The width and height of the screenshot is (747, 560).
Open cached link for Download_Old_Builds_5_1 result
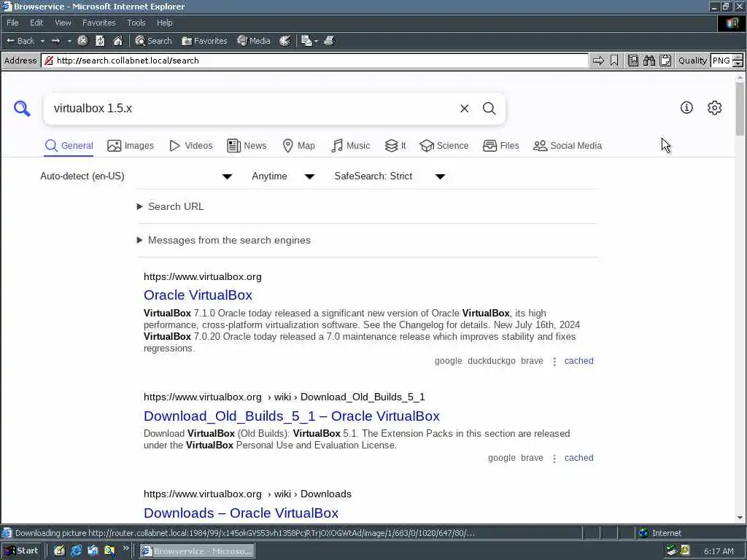tap(578, 458)
